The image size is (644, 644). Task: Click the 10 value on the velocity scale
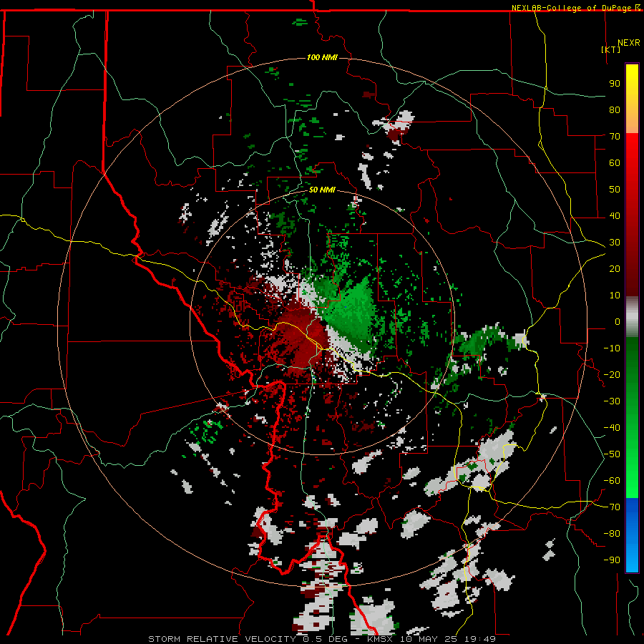coord(615,296)
